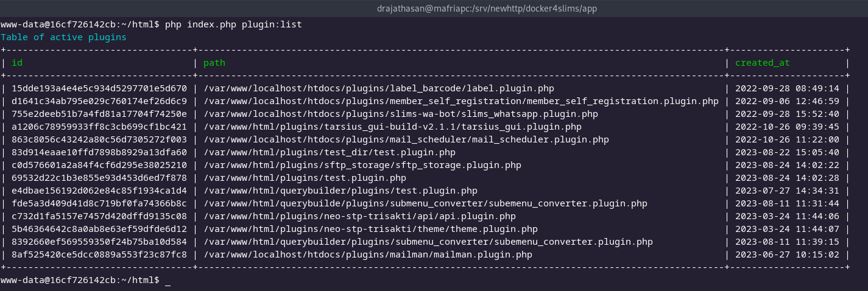Viewport: 868px width, 291px height.
Task: Click the sftp_storage plugin path
Action: (362, 165)
